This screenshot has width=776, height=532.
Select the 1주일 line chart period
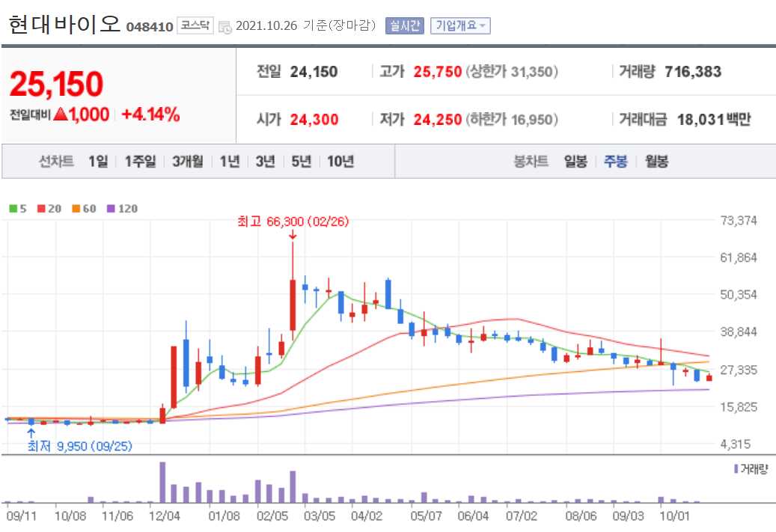click(140, 162)
